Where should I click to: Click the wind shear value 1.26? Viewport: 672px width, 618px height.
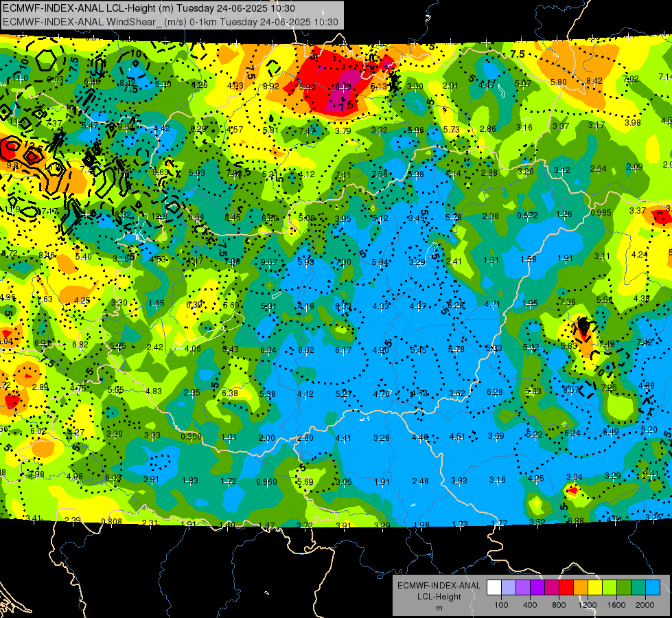point(564,214)
